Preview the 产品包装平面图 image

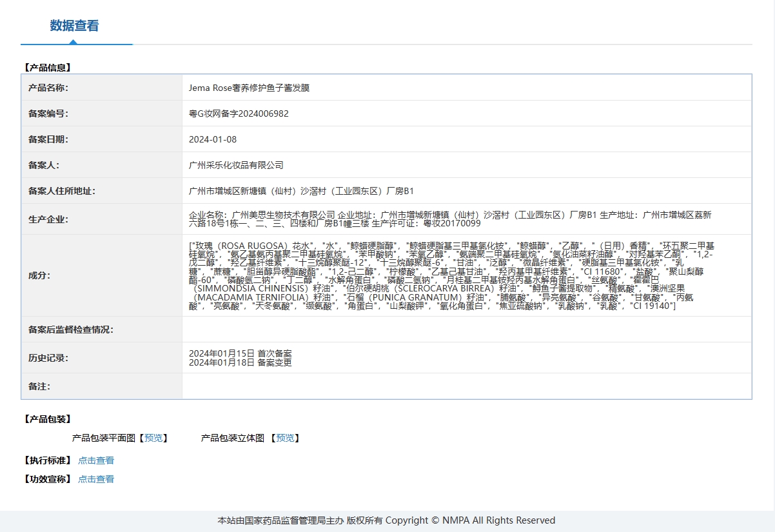pyautogui.click(x=153, y=438)
